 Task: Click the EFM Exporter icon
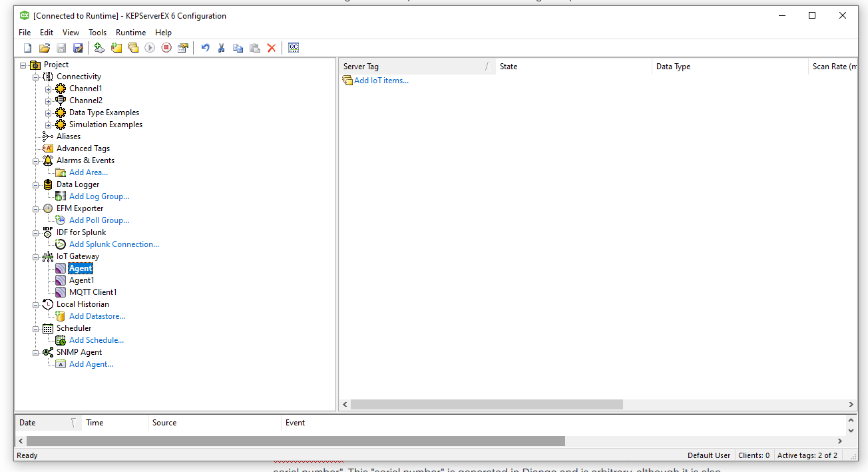[48, 208]
